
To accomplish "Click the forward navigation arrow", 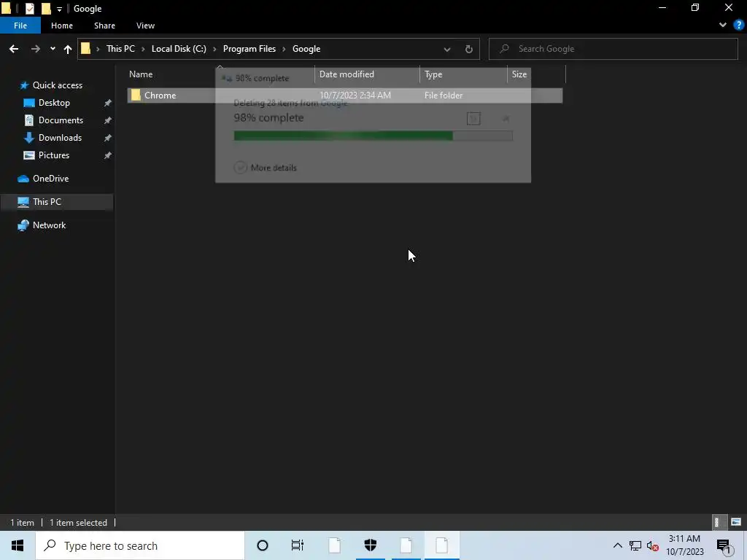I will coord(35,49).
